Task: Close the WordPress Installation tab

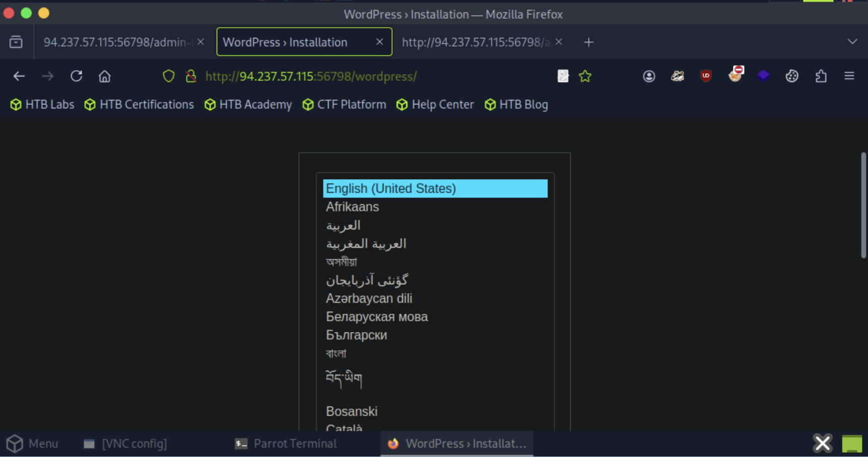Action: pos(380,42)
